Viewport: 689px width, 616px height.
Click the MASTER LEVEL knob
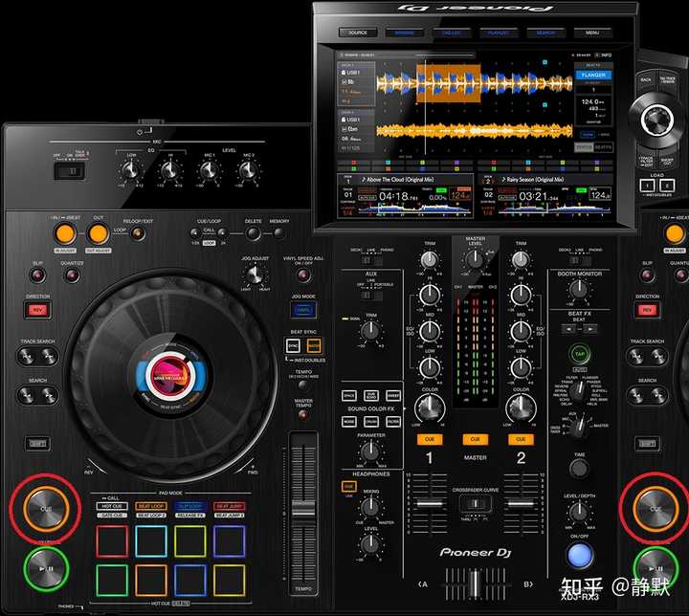tap(475, 259)
